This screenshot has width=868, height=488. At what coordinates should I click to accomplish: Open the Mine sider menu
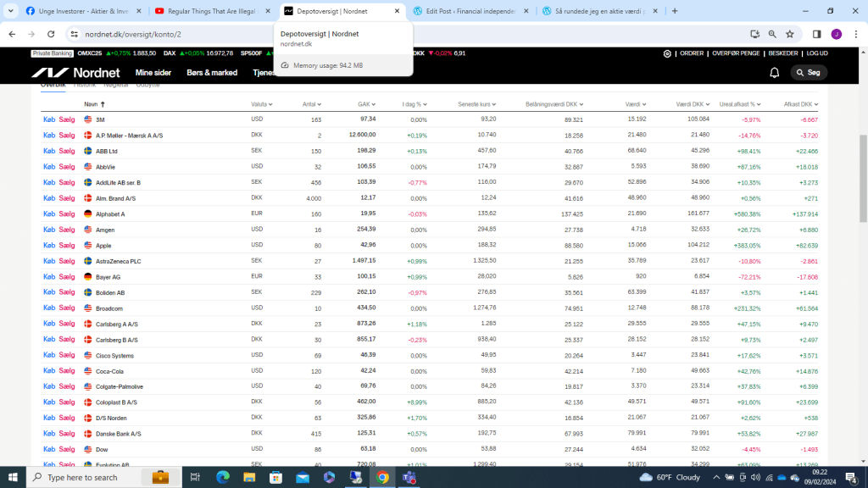coord(153,73)
